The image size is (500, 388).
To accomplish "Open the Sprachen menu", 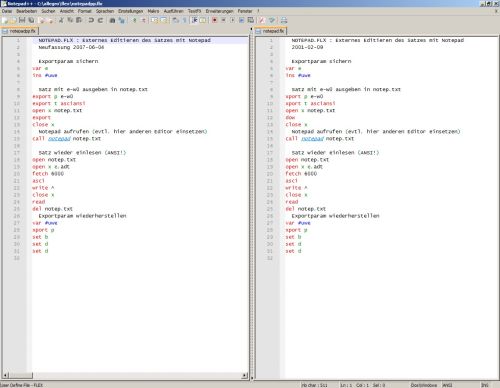I will [x=105, y=11].
